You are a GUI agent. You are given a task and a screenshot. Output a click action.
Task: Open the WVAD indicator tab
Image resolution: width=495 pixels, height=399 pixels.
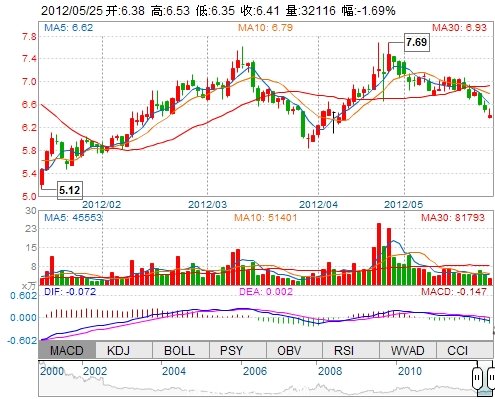pos(408,350)
